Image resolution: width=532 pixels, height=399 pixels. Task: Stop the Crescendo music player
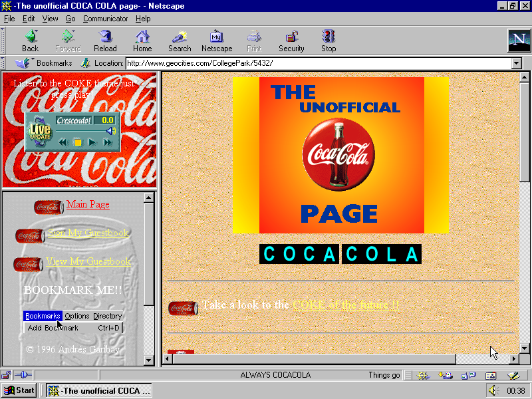pos(77,142)
